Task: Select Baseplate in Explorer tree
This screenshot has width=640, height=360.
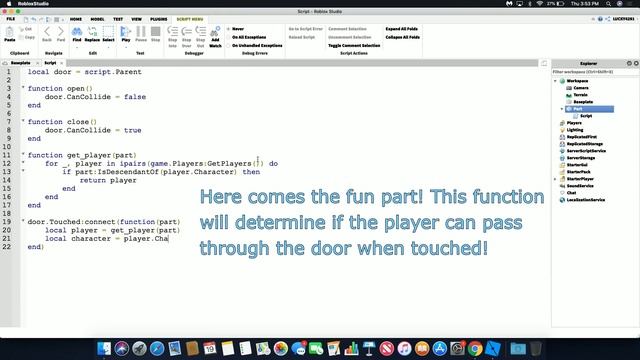Action: [x=583, y=102]
